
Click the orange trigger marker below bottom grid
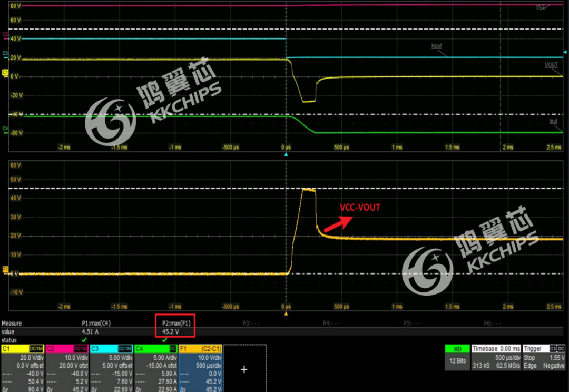286,314
